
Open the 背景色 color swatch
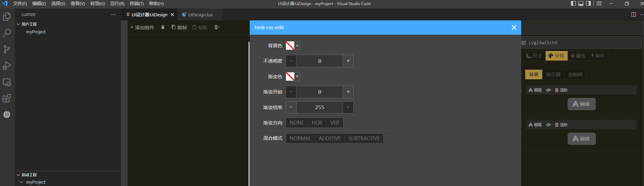click(290, 46)
